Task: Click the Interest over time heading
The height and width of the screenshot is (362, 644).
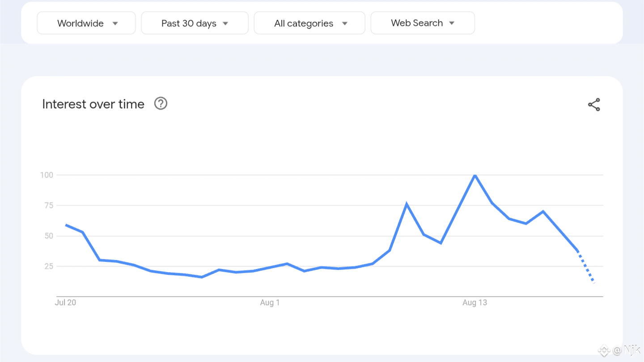Action: coord(93,104)
